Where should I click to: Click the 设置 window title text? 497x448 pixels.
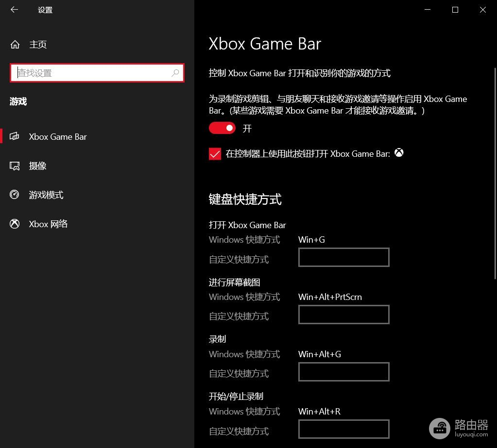click(x=45, y=10)
